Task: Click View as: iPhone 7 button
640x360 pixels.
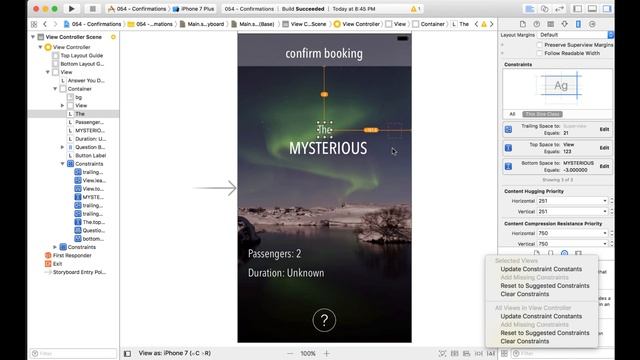Action: pyautogui.click(x=175, y=353)
